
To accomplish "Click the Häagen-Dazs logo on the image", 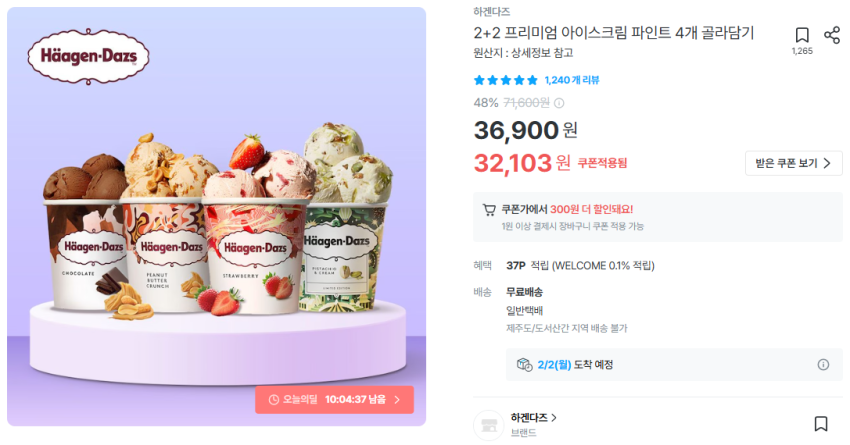I will pyautogui.click(x=88, y=56).
